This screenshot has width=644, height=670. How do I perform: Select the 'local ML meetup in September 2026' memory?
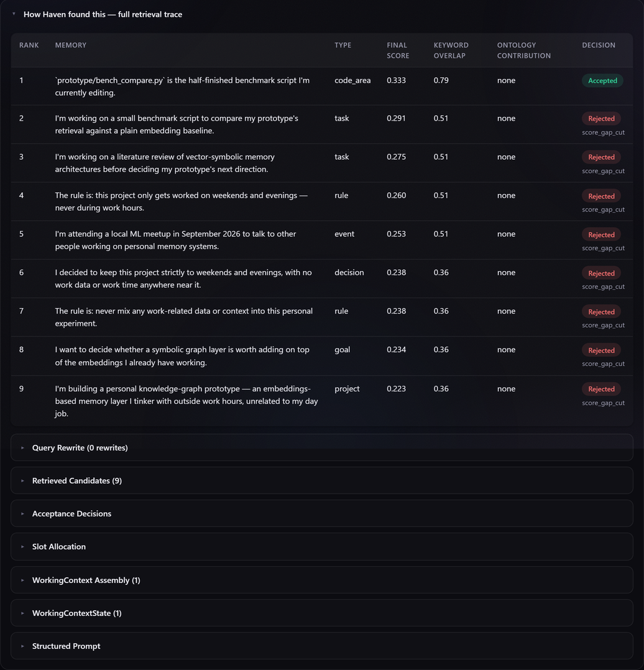tap(175, 240)
